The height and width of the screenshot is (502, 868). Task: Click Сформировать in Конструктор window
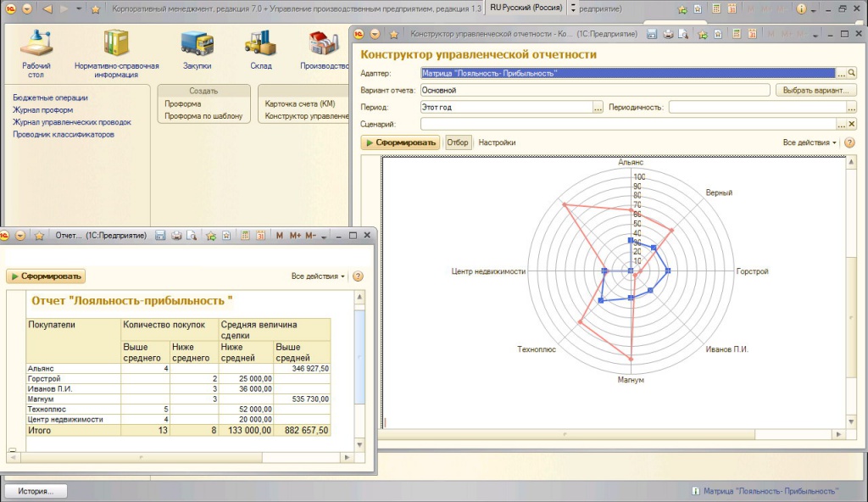pos(400,142)
